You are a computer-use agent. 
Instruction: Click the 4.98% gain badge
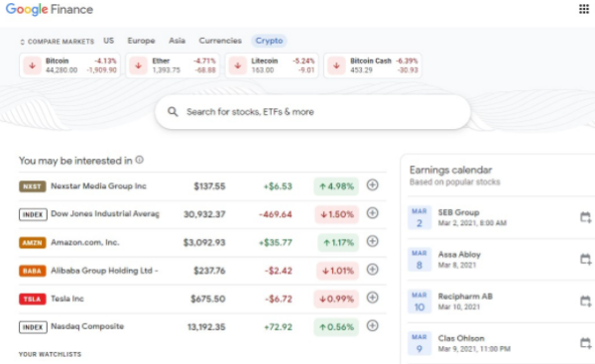pyautogui.click(x=336, y=186)
